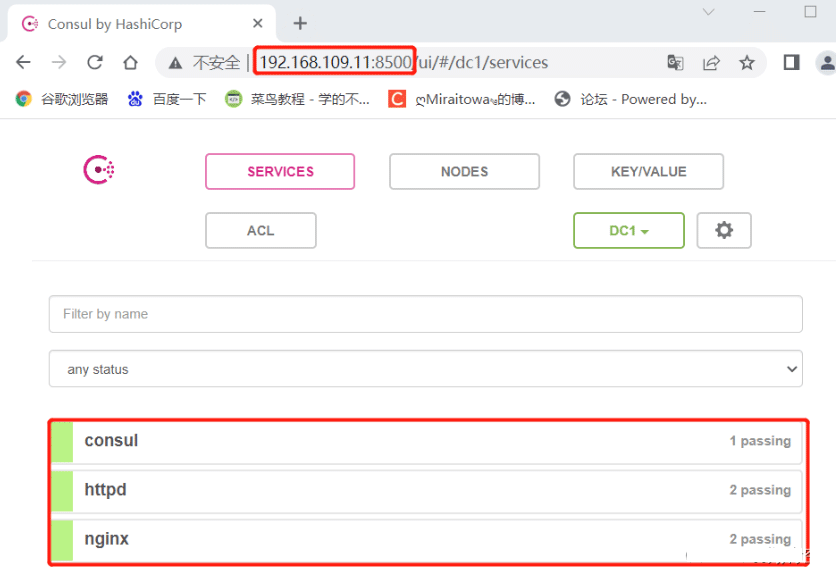Image resolution: width=836 pixels, height=574 pixels.
Task: Open the 百度一下 bookmark
Action: point(167,99)
